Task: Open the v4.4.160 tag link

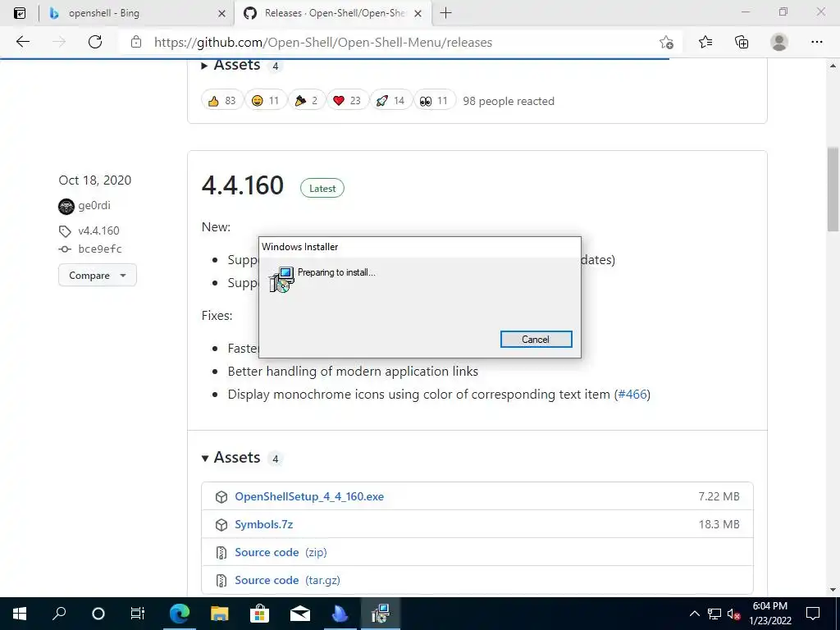Action: tap(98, 231)
